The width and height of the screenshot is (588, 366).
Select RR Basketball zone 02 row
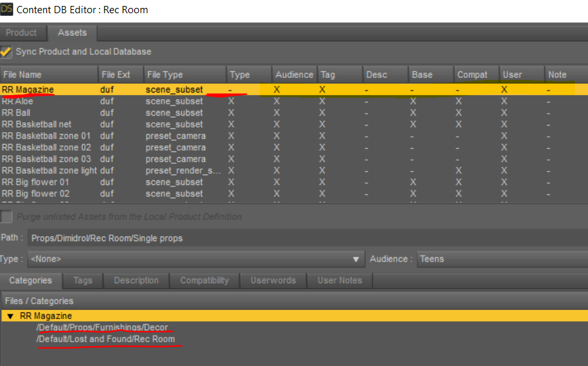(294, 147)
